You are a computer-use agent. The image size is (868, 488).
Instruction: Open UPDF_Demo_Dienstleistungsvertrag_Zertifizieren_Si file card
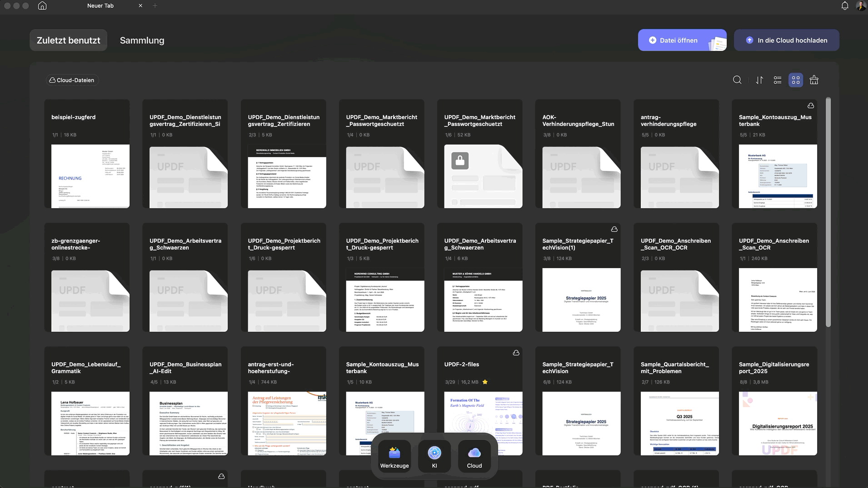[x=185, y=154]
